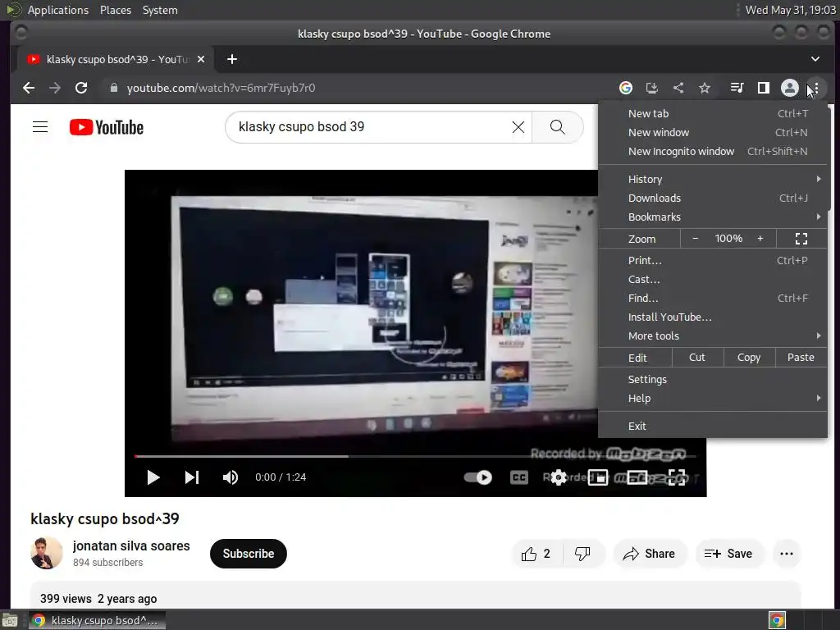Enable the miniplayer
This screenshot has width=840, height=630.
coord(598,477)
